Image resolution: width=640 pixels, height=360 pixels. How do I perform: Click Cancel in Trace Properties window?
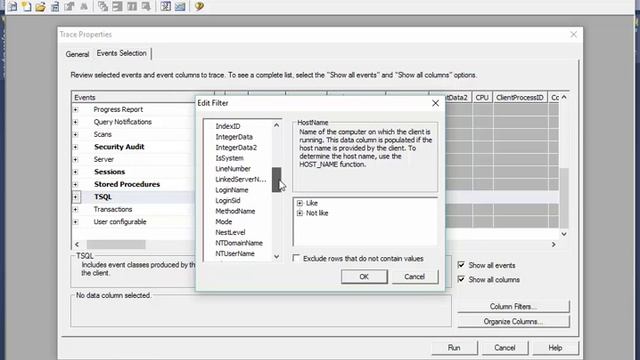coord(504,348)
